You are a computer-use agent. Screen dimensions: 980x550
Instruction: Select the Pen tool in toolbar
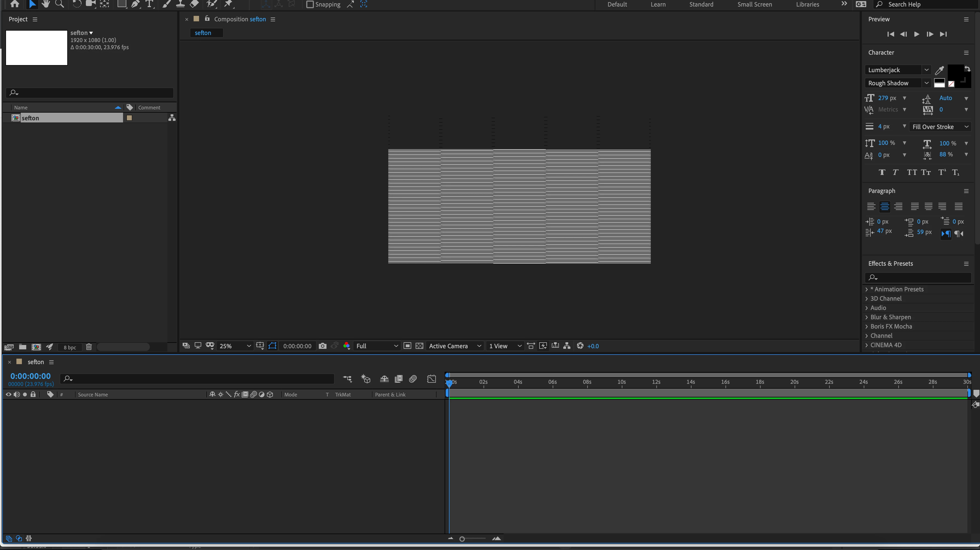click(x=135, y=4)
